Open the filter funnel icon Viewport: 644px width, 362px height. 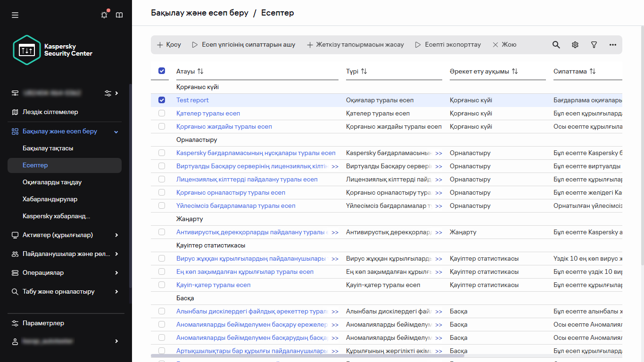(594, 45)
